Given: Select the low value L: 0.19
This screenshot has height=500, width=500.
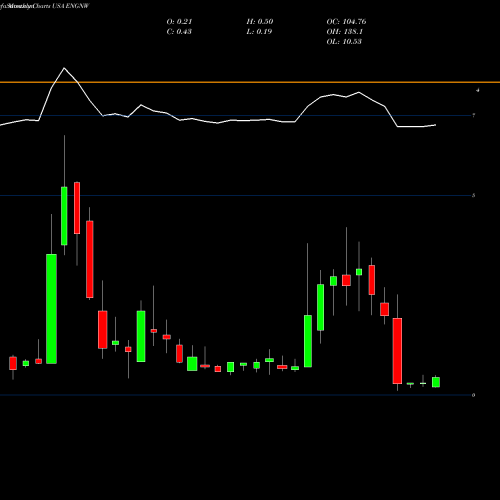Looking at the screenshot, I should pyautogui.click(x=259, y=32).
